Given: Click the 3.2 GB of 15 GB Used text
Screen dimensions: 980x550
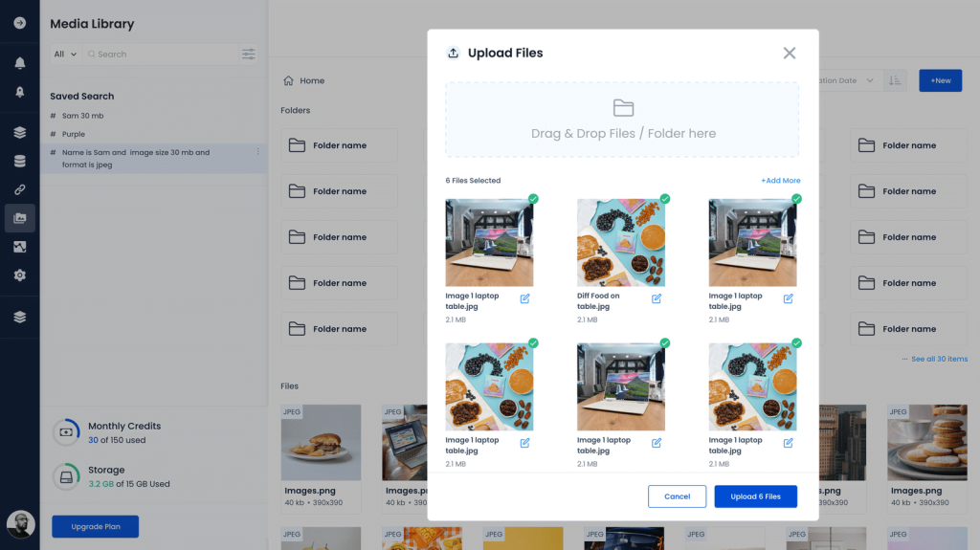Looking at the screenshot, I should click(129, 484).
